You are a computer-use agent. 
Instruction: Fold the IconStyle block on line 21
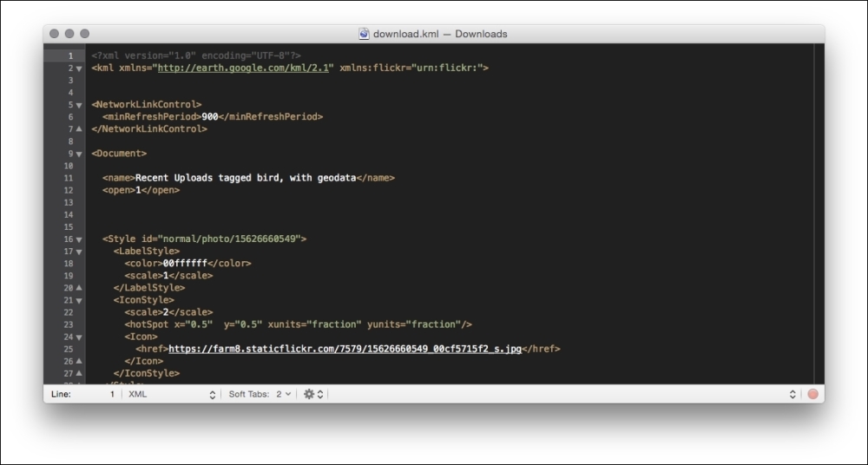coord(79,300)
